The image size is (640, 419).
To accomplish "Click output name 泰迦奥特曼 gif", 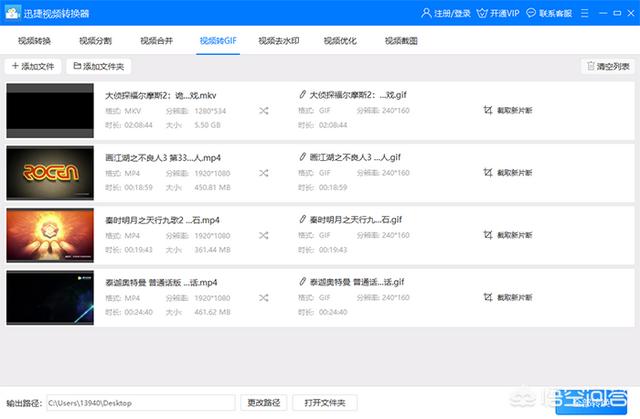I will coord(357,282).
